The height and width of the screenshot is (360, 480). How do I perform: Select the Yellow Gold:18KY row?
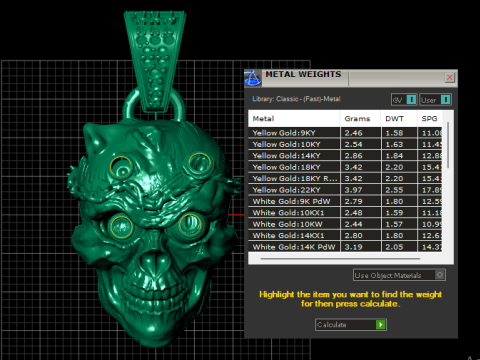coord(345,167)
